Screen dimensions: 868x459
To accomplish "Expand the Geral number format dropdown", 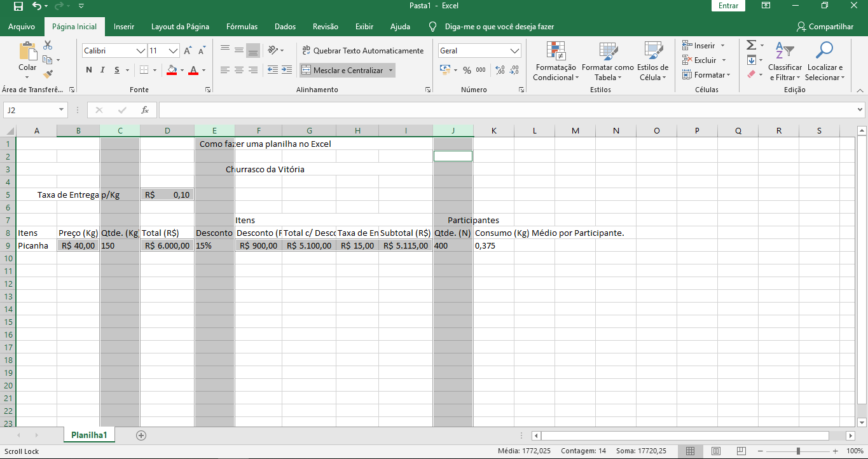I will 514,51.
